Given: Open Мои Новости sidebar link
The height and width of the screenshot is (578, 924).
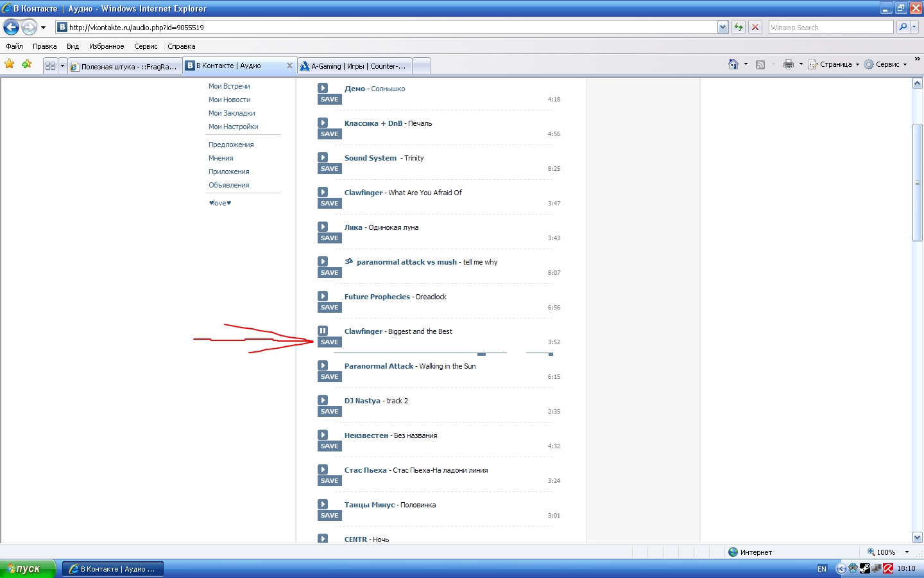Looking at the screenshot, I should click(230, 100).
